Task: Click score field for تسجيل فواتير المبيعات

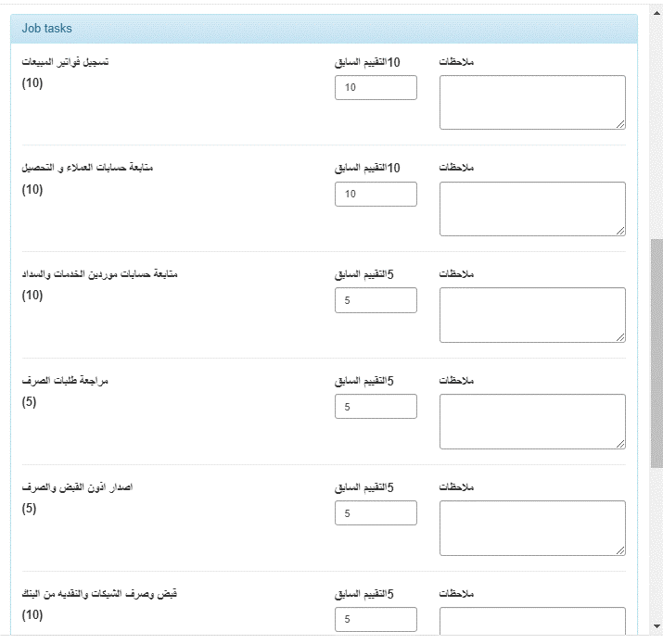Action: click(376, 87)
